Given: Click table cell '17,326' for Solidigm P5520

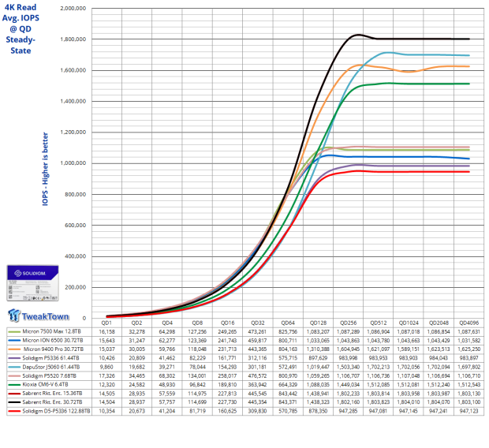Looking at the screenshot, I should pyautogui.click(x=106, y=375).
